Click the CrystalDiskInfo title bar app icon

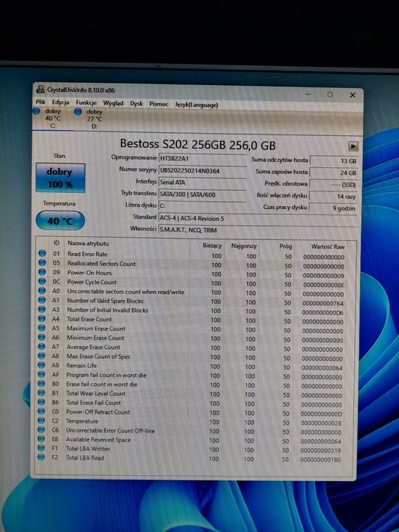pyautogui.click(x=40, y=90)
